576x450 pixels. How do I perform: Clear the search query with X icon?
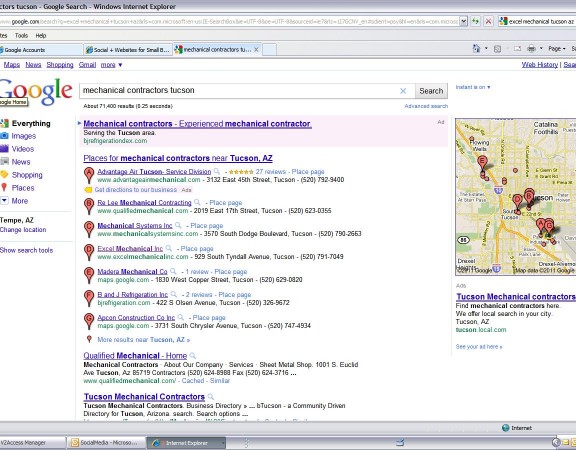click(x=403, y=91)
